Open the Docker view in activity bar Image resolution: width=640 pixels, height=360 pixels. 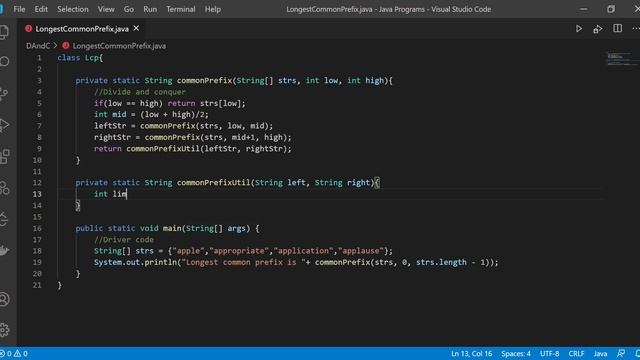(x=4, y=250)
